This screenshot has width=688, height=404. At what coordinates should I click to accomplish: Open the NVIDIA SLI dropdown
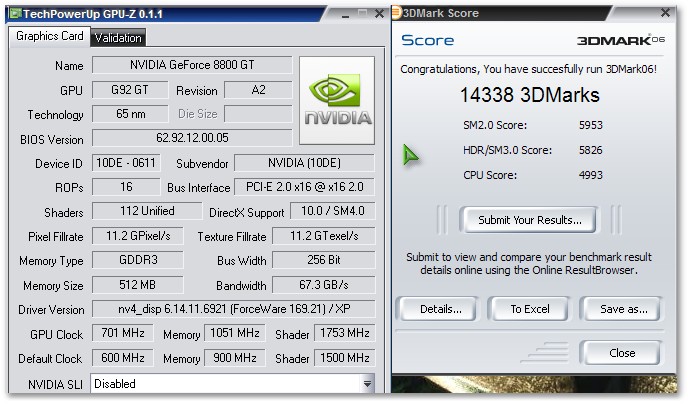(368, 384)
